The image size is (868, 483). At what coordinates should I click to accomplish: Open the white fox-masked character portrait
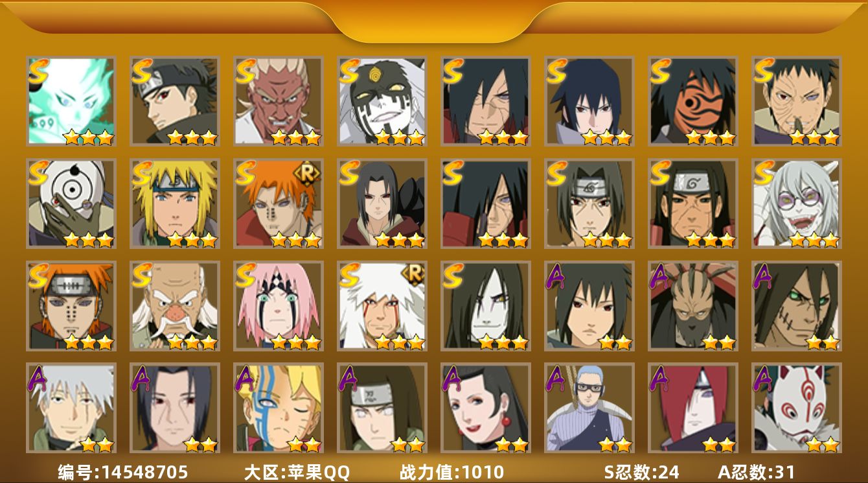point(796,408)
